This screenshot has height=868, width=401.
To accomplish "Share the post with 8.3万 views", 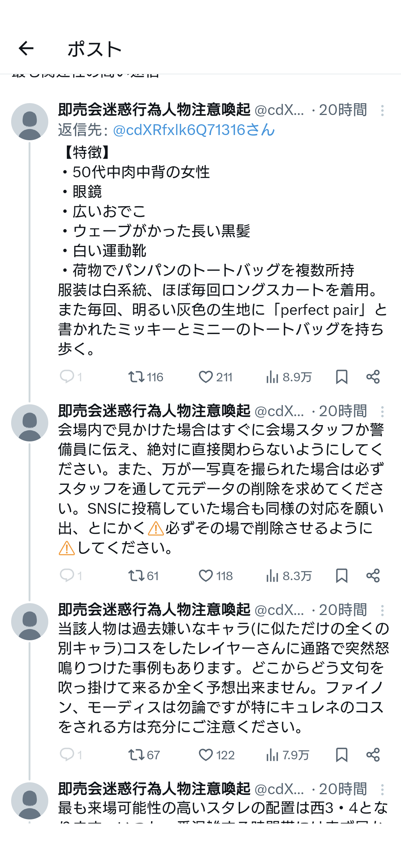I will click(x=373, y=576).
